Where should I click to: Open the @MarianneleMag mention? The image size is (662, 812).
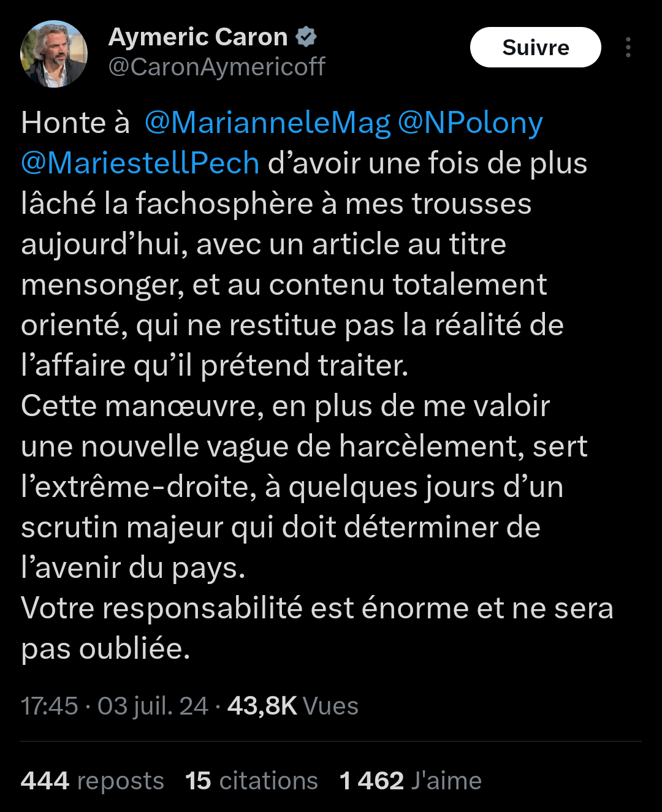[x=267, y=123]
